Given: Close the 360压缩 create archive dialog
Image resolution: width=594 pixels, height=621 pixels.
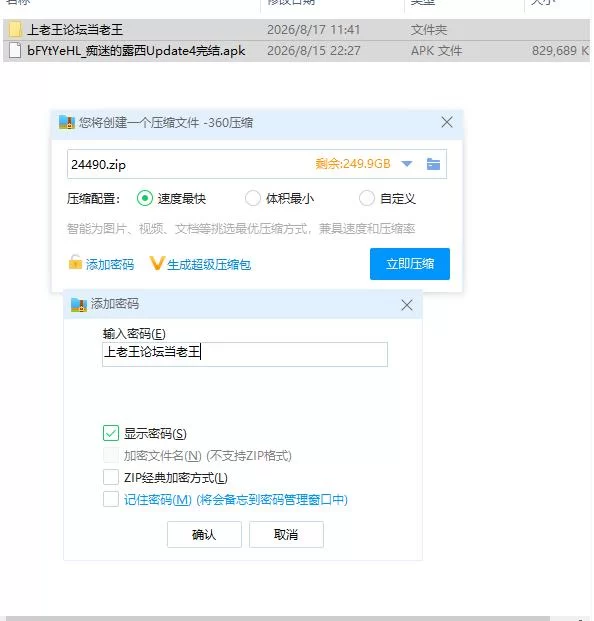Looking at the screenshot, I should tap(447, 122).
